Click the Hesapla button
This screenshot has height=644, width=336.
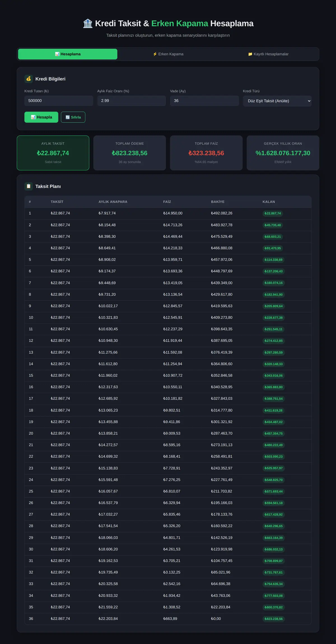click(x=41, y=117)
